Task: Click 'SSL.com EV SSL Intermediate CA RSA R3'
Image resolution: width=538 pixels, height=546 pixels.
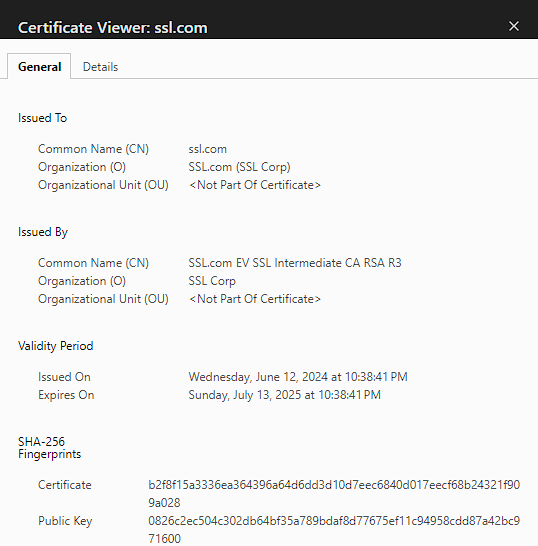Action: tap(295, 263)
